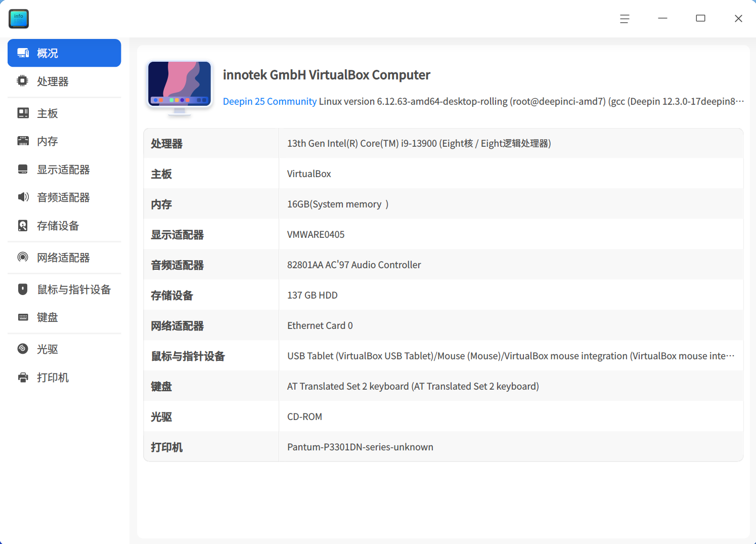This screenshot has width=756, height=544.
Task: Click the Ethernet Card 0 value
Action: click(320, 325)
